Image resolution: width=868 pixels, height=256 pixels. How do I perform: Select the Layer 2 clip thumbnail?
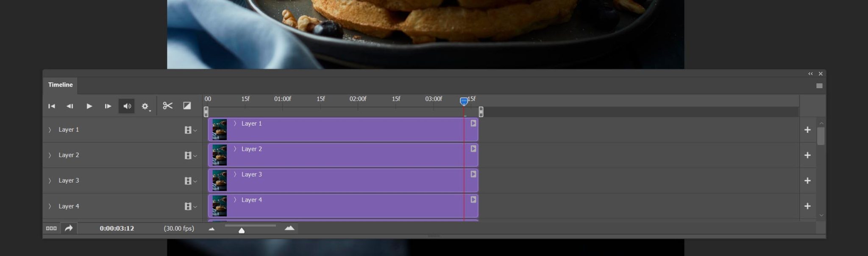coord(220,155)
